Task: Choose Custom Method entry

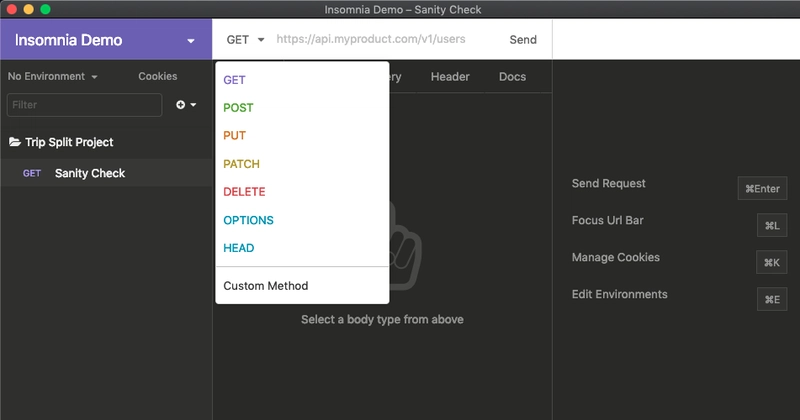Action: tap(302, 286)
